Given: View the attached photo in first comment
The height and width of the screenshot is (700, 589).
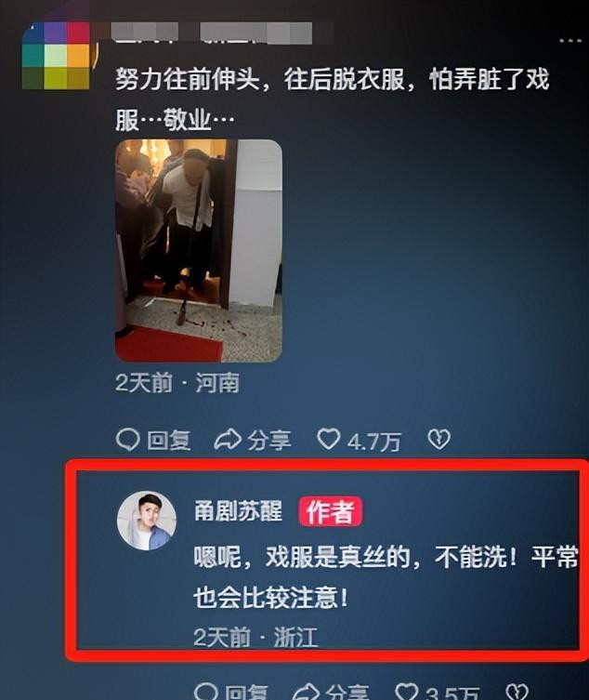Looking at the screenshot, I should [199, 250].
